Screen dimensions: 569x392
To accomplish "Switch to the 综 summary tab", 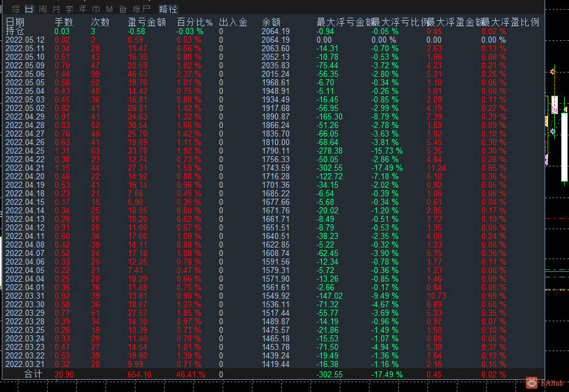I will pyautogui.click(x=16, y=9).
